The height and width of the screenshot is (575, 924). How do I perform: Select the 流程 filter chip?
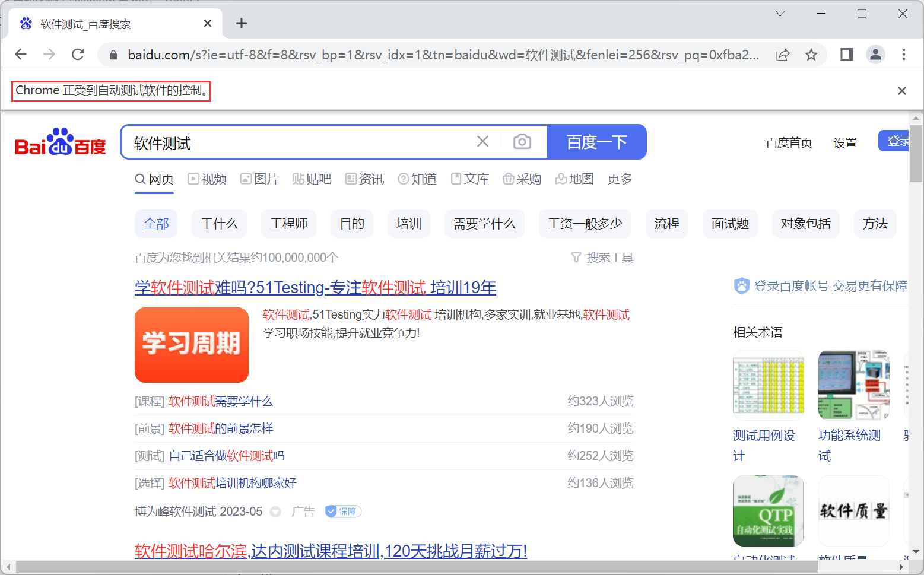(x=667, y=224)
